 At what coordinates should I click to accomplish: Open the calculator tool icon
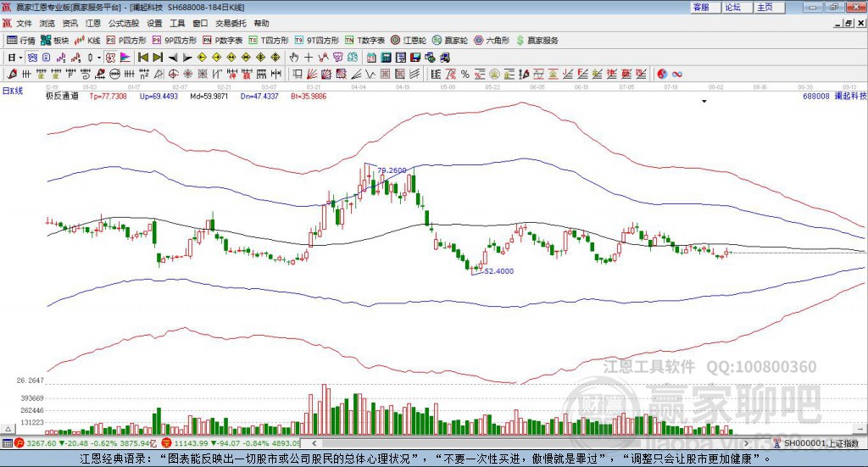pos(386,58)
